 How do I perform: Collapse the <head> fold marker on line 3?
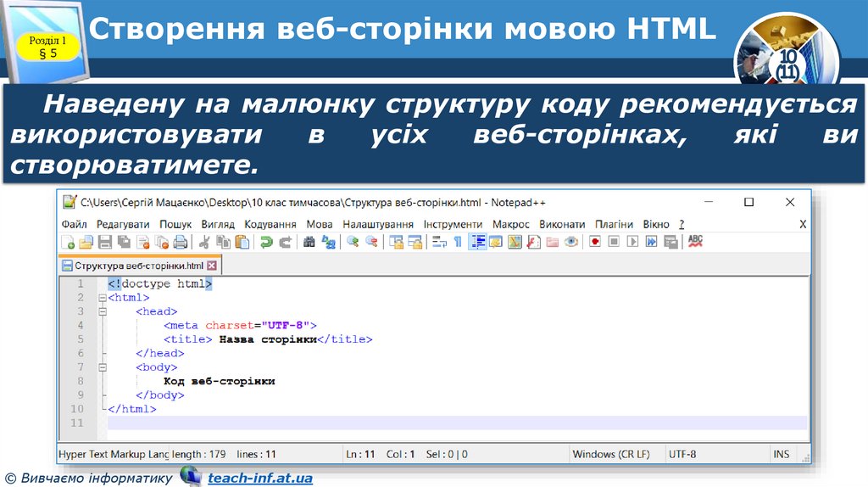coord(103,311)
